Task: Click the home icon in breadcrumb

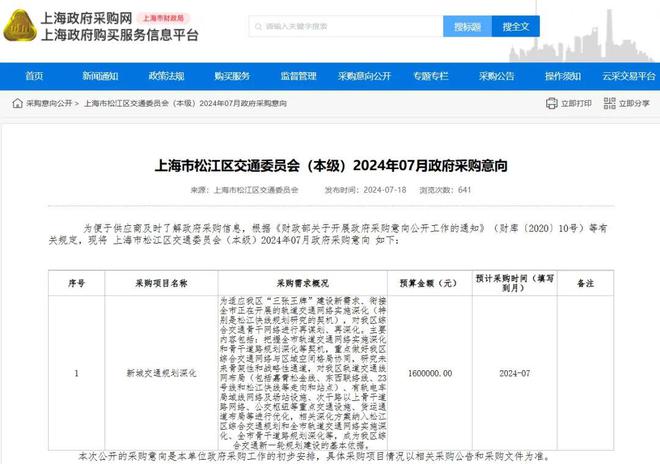Action: tap(17, 103)
